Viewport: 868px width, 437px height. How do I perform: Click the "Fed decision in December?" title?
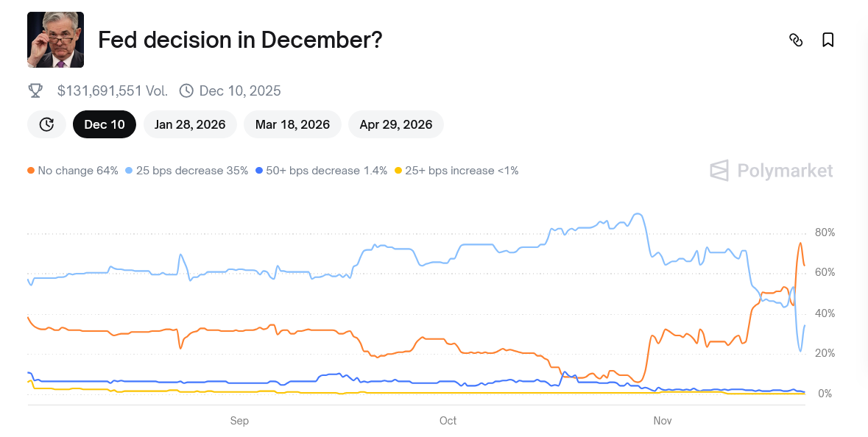click(x=240, y=40)
